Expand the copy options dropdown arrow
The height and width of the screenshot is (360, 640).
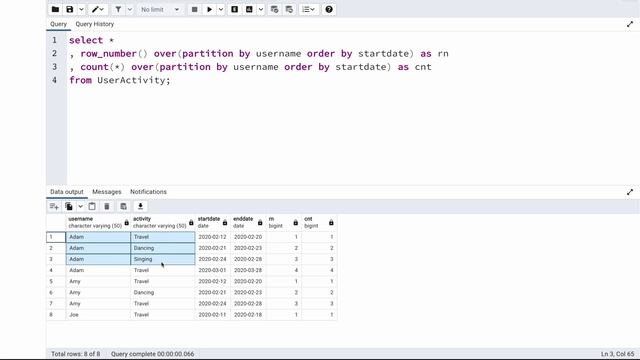pos(80,207)
